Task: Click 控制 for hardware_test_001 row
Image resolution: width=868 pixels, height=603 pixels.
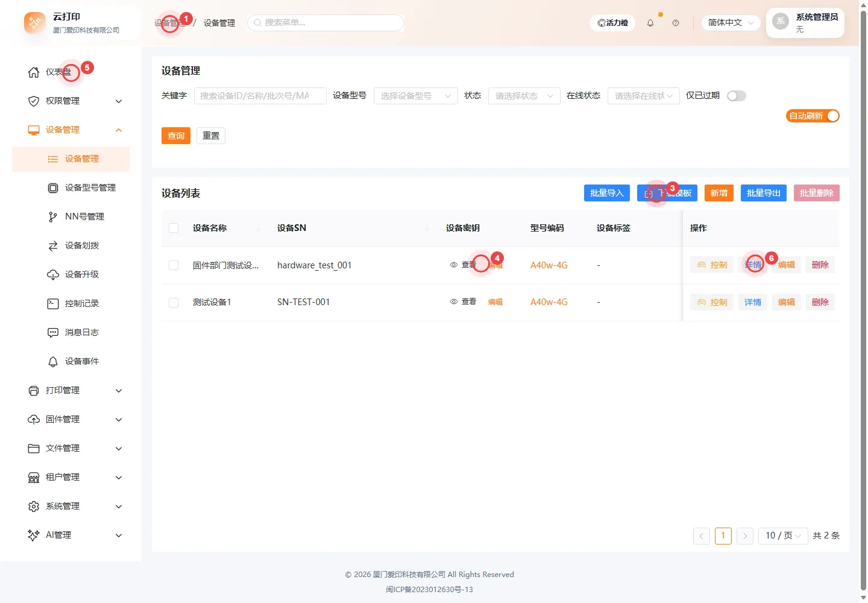Action: click(712, 265)
